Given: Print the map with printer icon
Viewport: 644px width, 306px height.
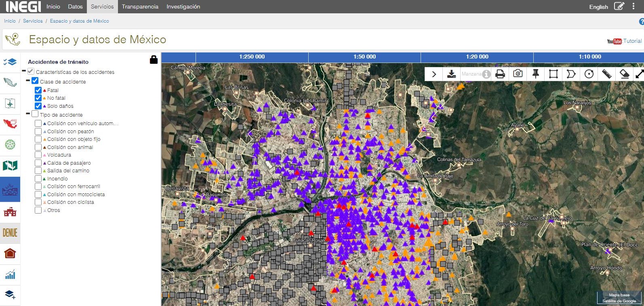Looking at the screenshot, I should [500, 74].
